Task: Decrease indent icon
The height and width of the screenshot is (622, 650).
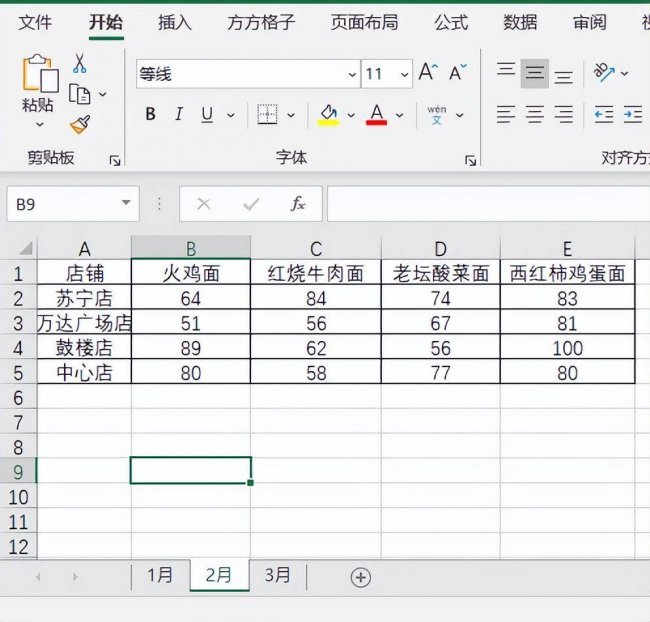Action: 604,114
